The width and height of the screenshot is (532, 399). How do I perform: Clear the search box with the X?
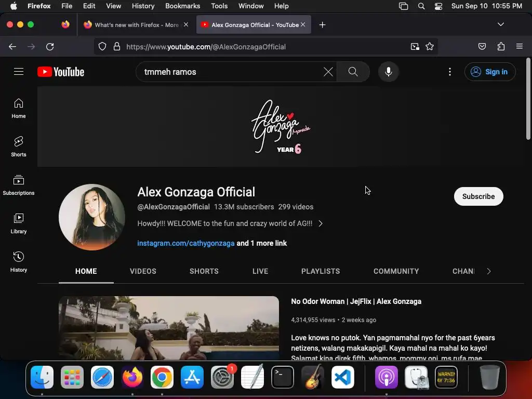tap(328, 72)
